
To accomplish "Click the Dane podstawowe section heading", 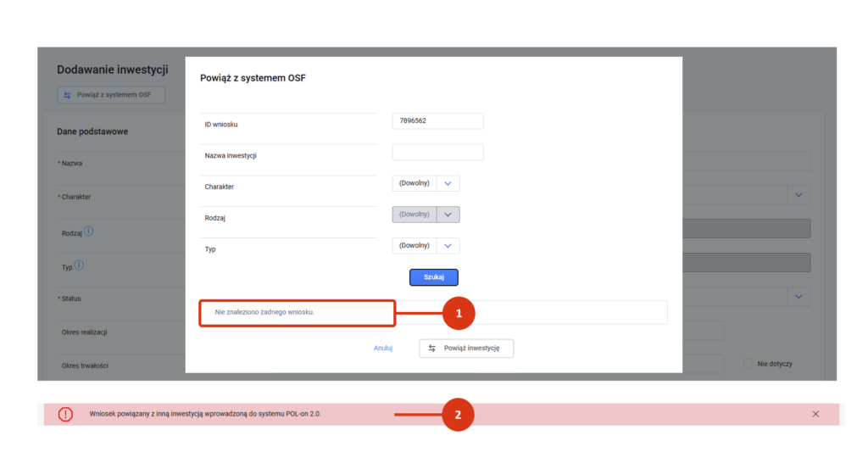I will coord(92,131).
